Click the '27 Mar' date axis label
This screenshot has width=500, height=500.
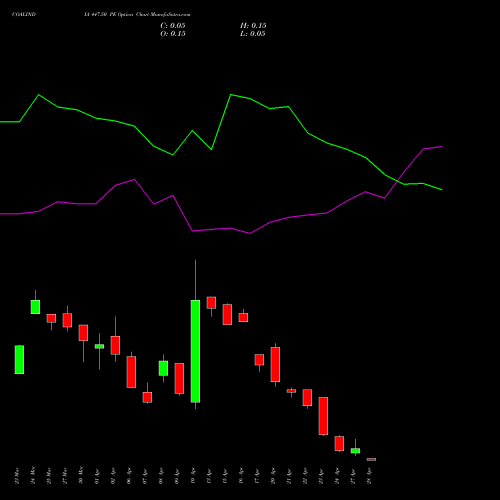[x=65, y=476]
